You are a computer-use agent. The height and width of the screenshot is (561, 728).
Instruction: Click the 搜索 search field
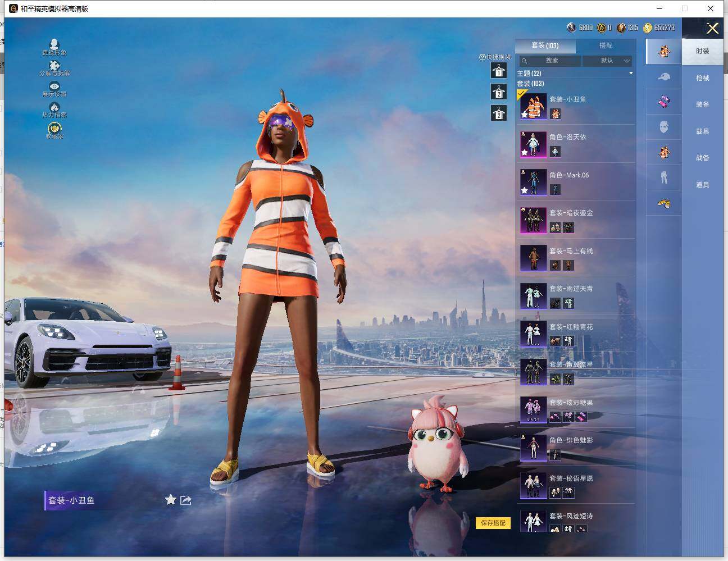pyautogui.click(x=550, y=61)
